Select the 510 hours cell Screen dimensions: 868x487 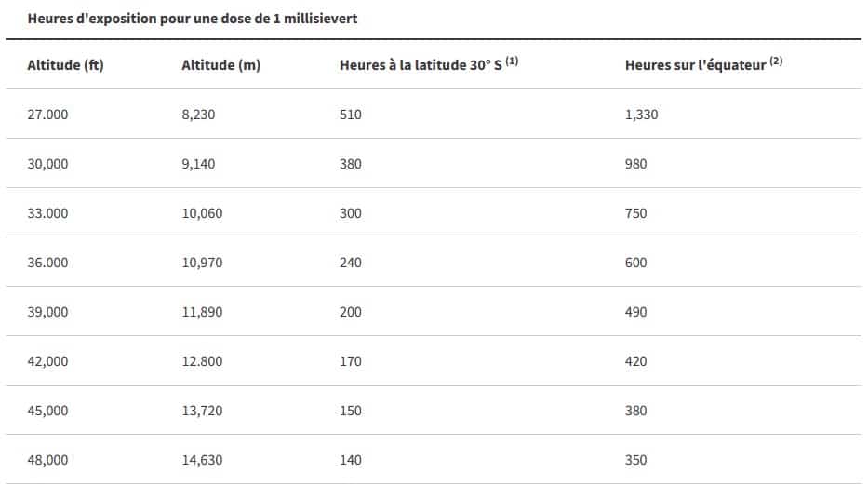(351, 115)
